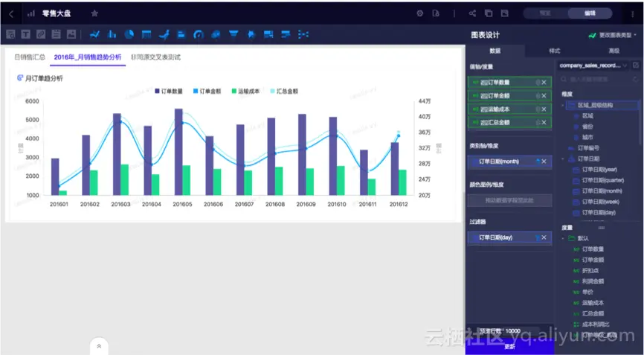The image size is (644, 355).
Task: Add the tree diagram chart from the toolbar
Action: 303,34
